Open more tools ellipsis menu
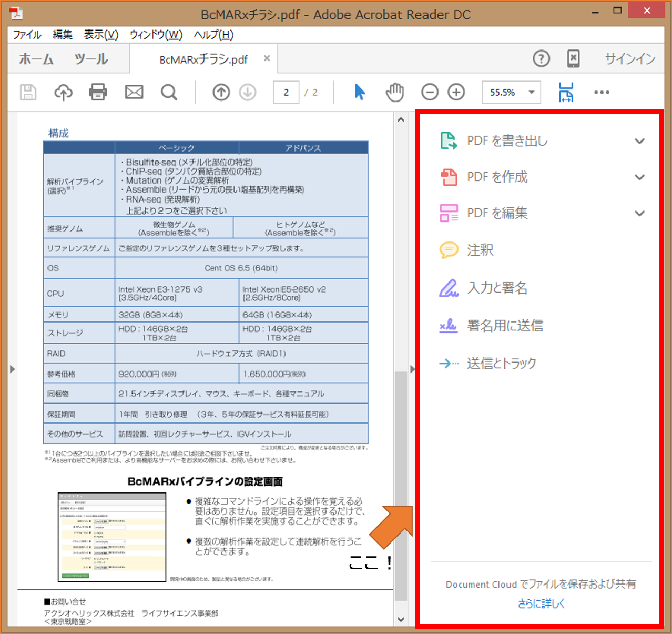 point(602,92)
